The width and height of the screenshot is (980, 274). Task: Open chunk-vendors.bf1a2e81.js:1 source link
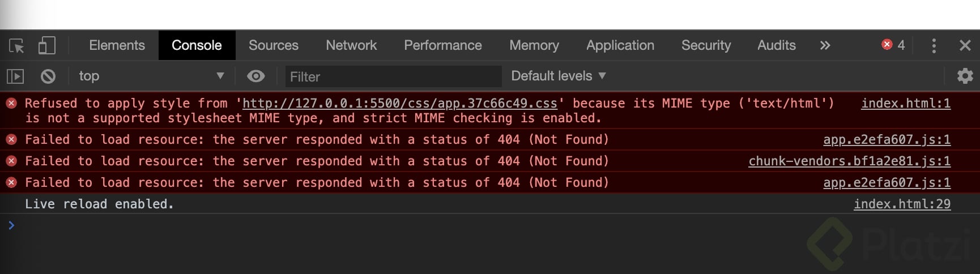point(849,161)
